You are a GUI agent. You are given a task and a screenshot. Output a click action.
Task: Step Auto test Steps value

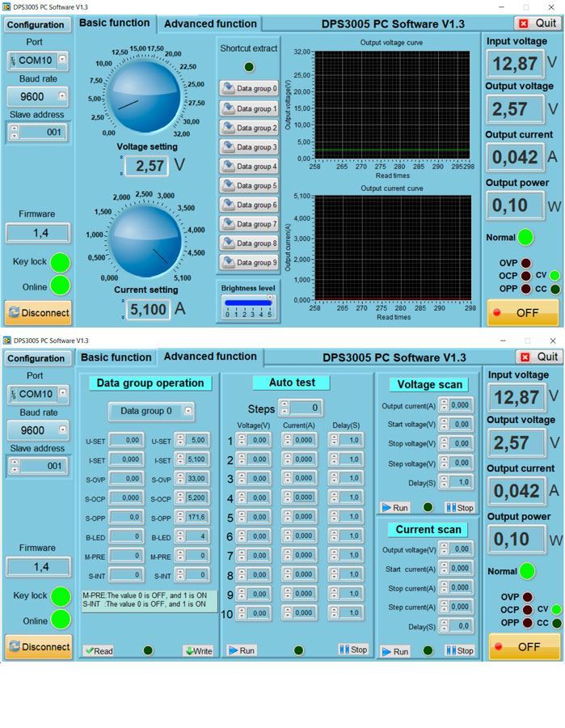pyautogui.click(x=285, y=408)
